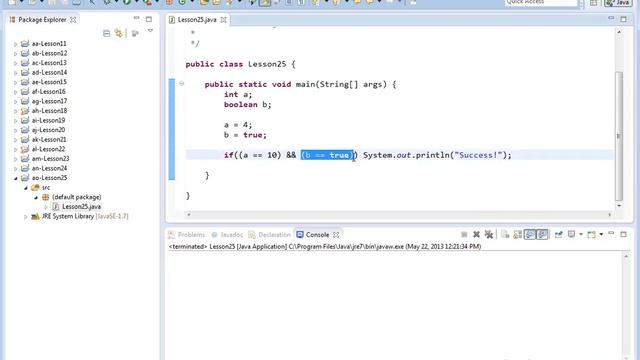Close the Package Explorer tab
The height and width of the screenshot is (360, 640).
[x=73, y=20]
